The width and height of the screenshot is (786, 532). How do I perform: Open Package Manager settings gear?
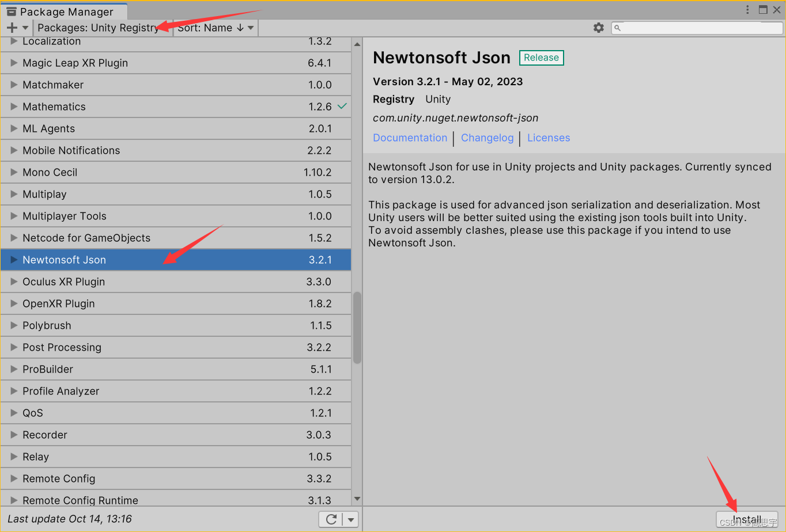(599, 28)
